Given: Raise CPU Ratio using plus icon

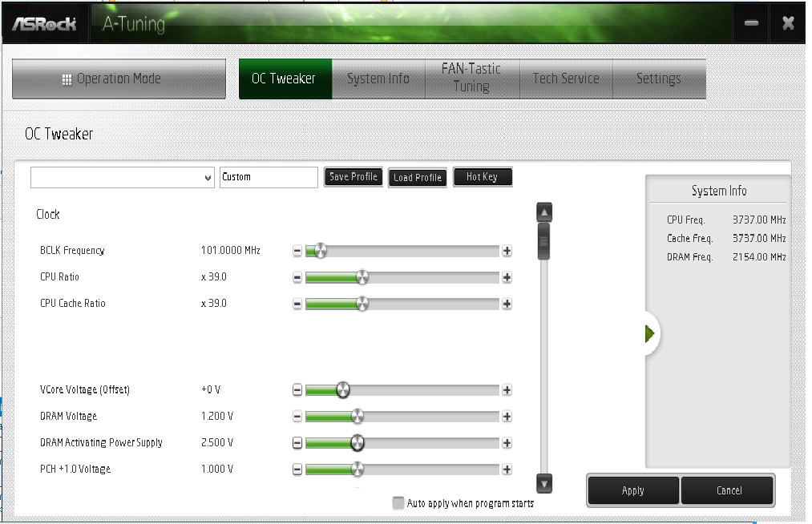Looking at the screenshot, I should (x=507, y=277).
